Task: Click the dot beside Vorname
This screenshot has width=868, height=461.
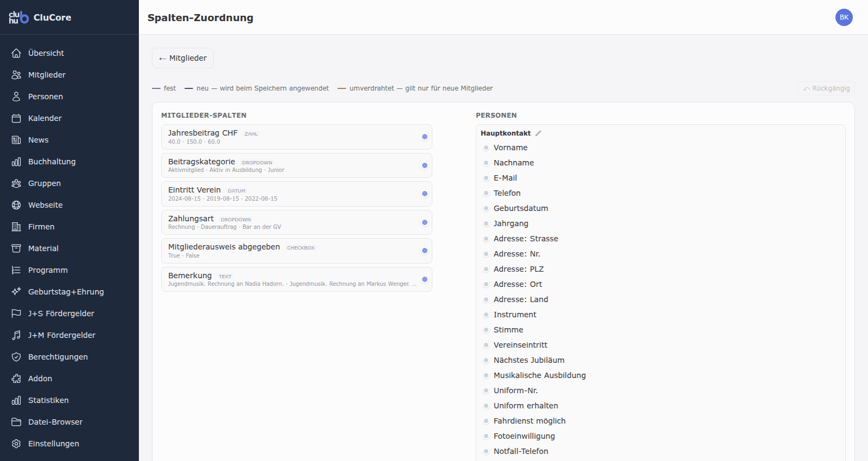Action: pyautogui.click(x=486, y=148)
